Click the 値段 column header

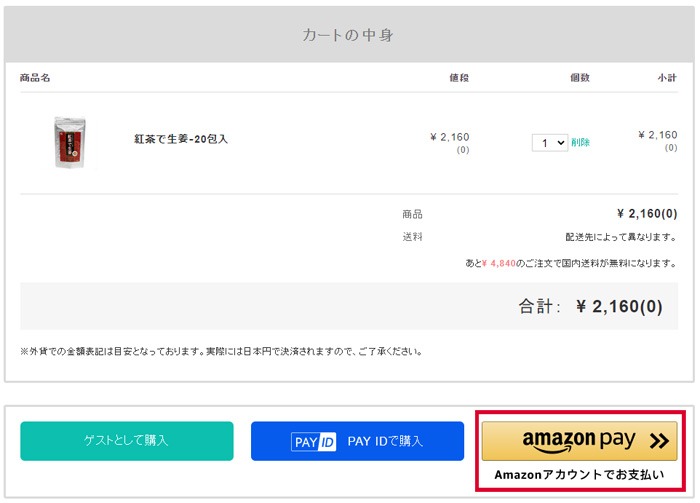point(459,78)
